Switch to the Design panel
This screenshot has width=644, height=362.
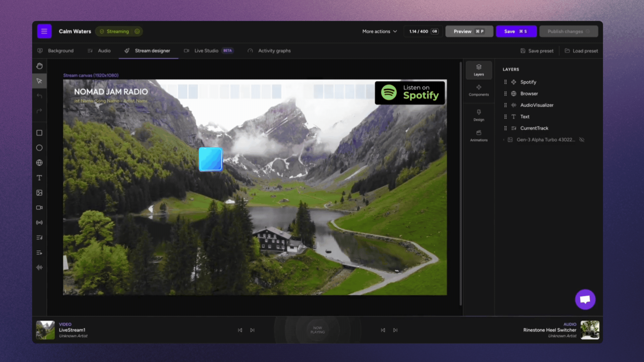pos(479,115)
